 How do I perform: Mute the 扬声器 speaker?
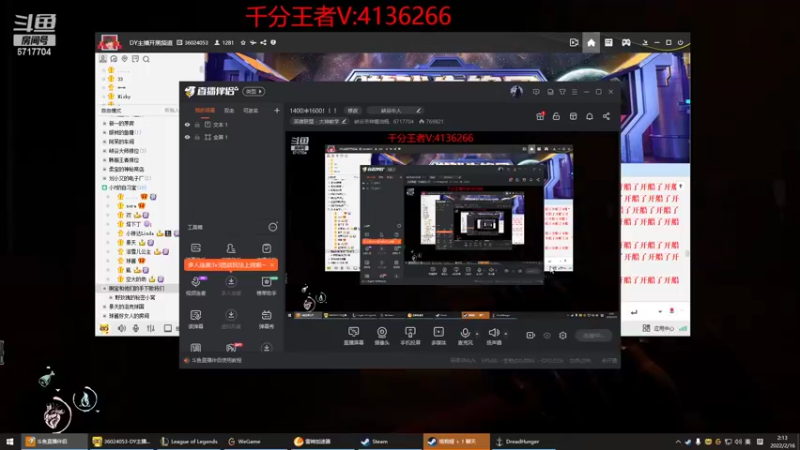click(x=493, y=336)
